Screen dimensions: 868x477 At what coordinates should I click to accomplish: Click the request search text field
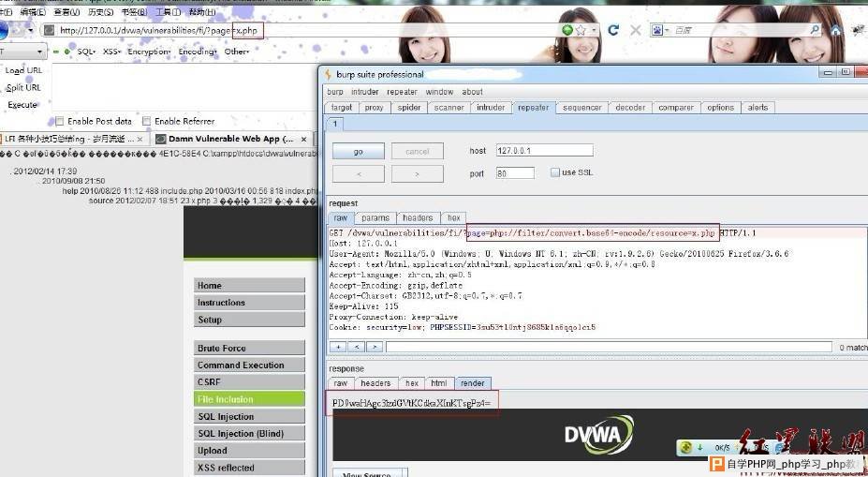(609, 347)
